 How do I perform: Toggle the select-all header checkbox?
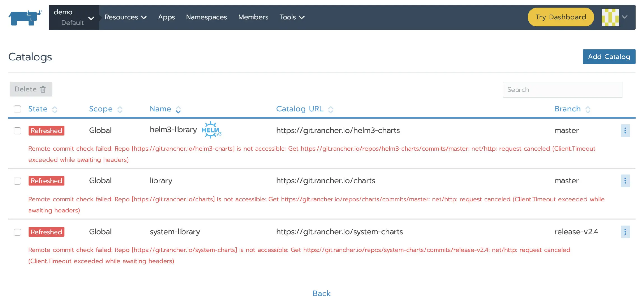[x=17, y=109]
